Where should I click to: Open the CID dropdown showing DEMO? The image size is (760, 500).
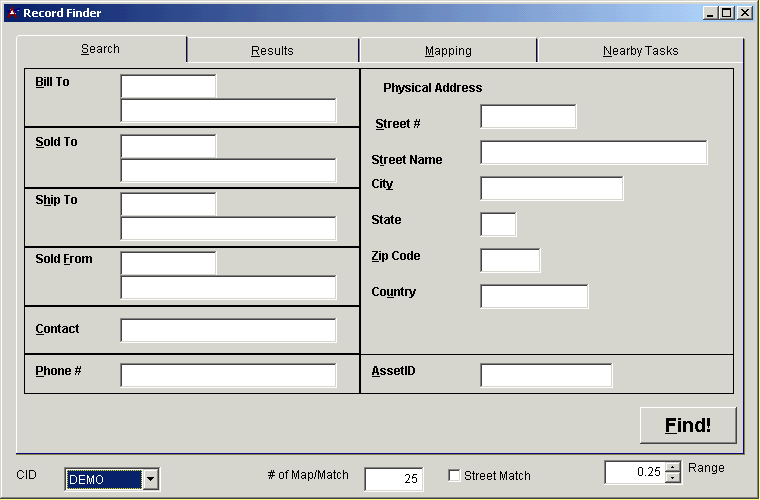[x=150, y=480]
